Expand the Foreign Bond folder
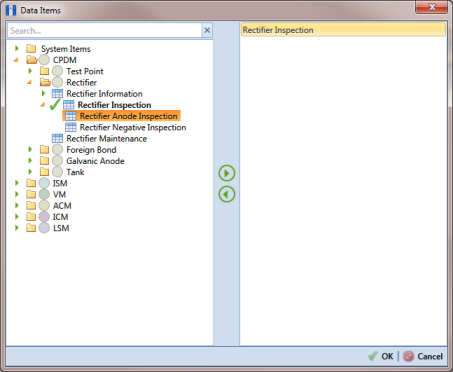453x372 pixels. (30, 150)
